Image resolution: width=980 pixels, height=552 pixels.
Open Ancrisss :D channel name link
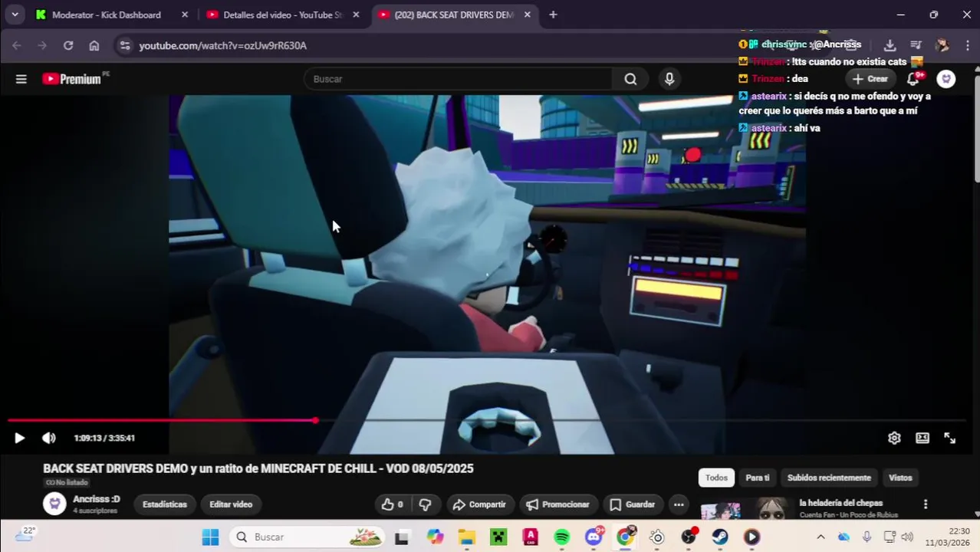coord(97,499)
